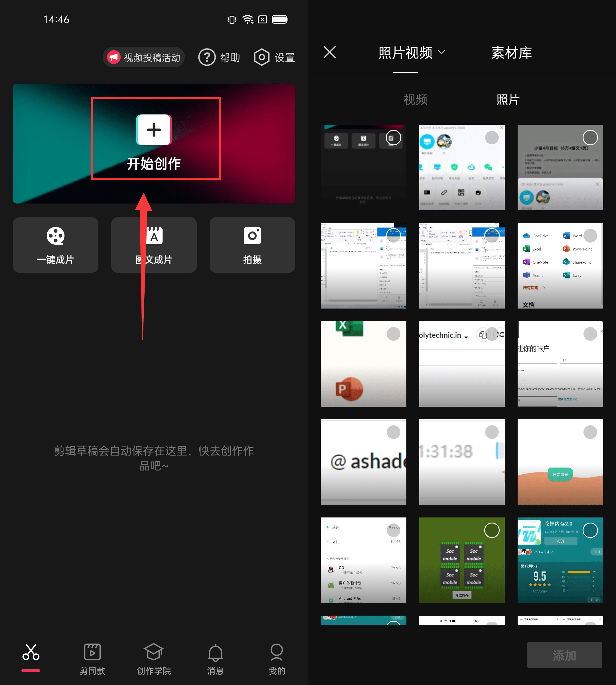Viewport: 616px width, 685px height.
Task: Tap the plus icon to start creating
Action: pyautogui.click(x=154, y=130)
